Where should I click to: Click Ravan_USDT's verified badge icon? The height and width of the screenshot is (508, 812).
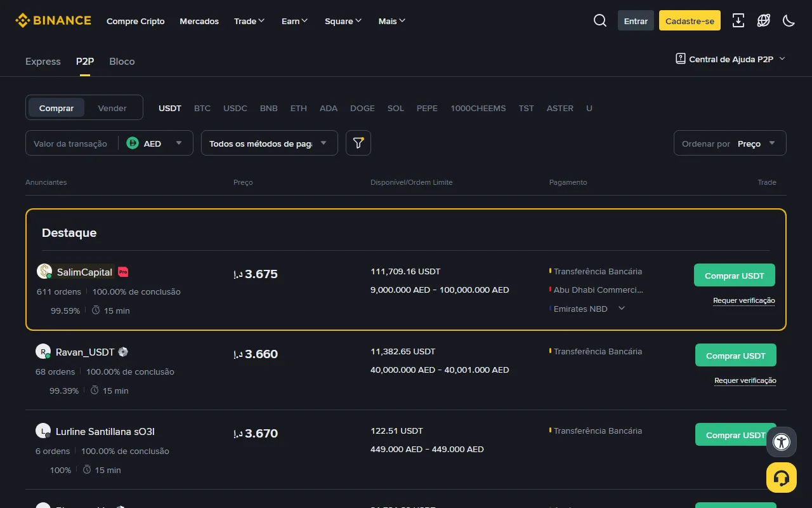click(x=123, y=352)
